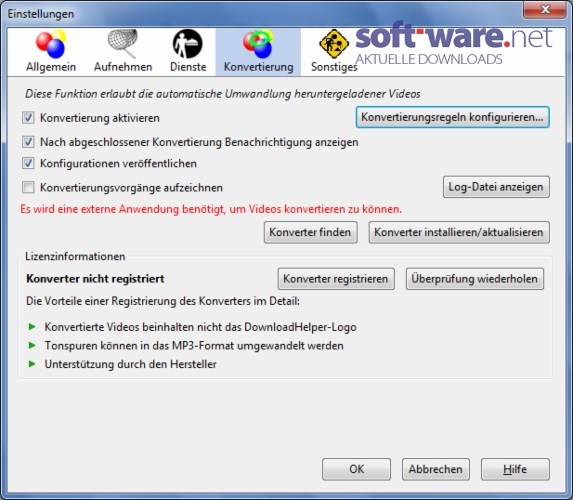Open Konvertierungsregeln konfigurieren dialog
Screen dimensions: 573x500
click(x=452, y=117)
